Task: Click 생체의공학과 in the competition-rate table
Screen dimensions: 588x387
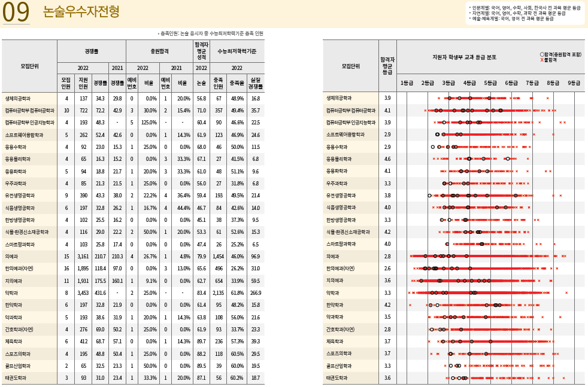Action: pyautogui.click(x=17, y=99)
